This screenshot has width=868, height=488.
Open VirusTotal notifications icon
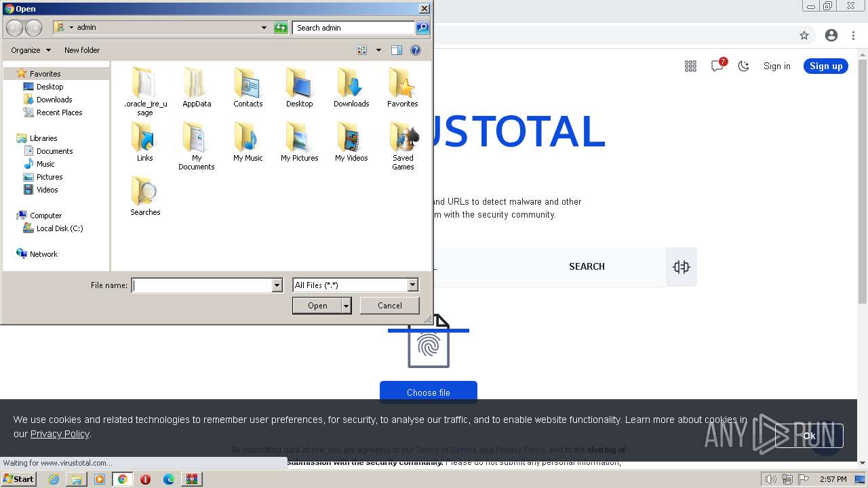pyautogui.click(x=717, y=66)
